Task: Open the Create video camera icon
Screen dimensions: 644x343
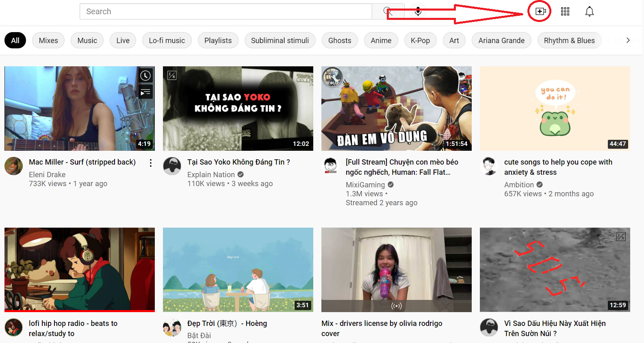Action: point(540,11)
